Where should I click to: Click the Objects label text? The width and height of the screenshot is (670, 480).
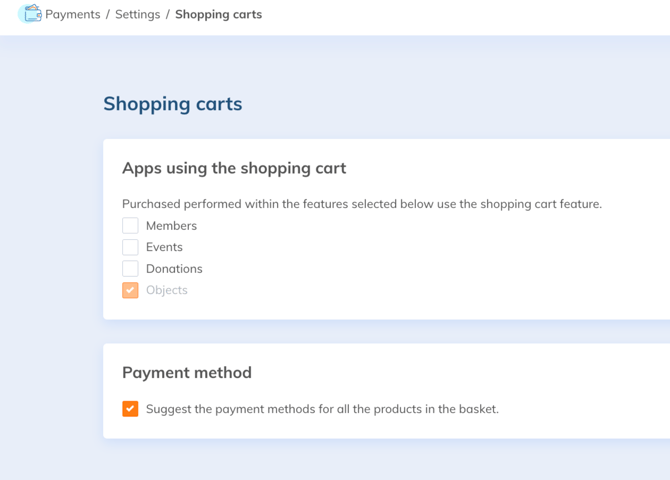[x=166, y=290]
